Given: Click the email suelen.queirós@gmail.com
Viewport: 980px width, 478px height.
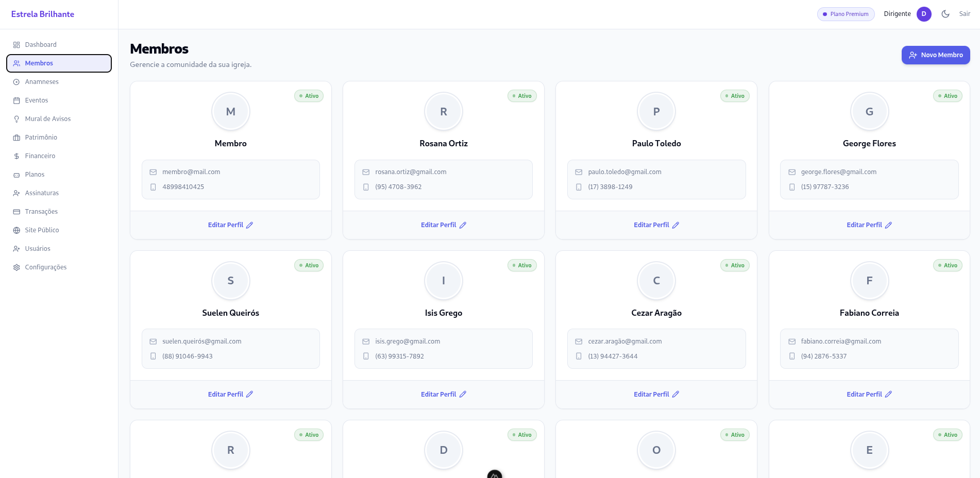Looking at the screenshot, I should [x=202, y=342].
